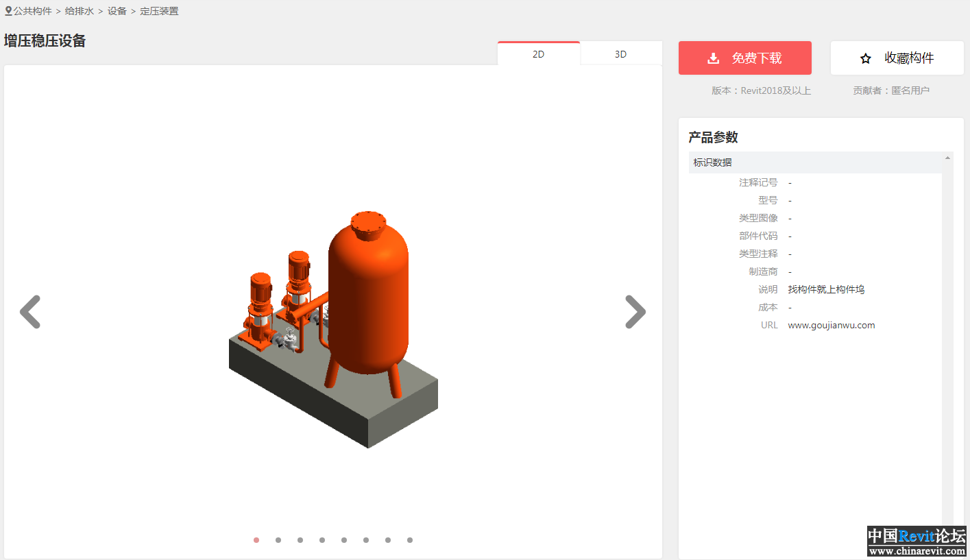970x560 pixels.
Task: Open 给排水 breadcrumb link
Action: (80, 11)
